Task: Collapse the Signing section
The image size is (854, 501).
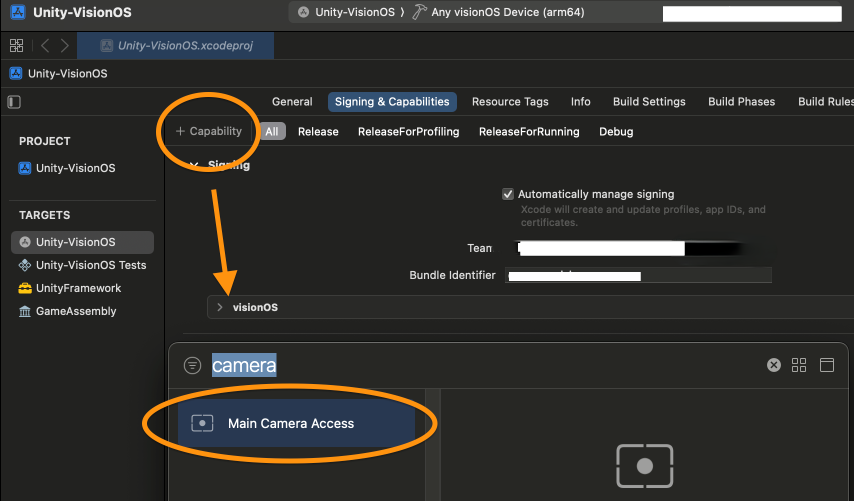Action: pyautogui.click(x=194, y=166)
